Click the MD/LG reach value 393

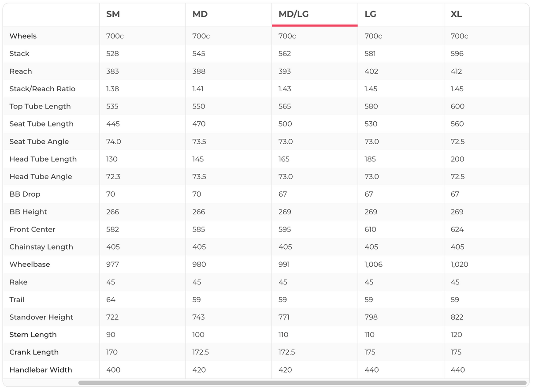[285, 71]
